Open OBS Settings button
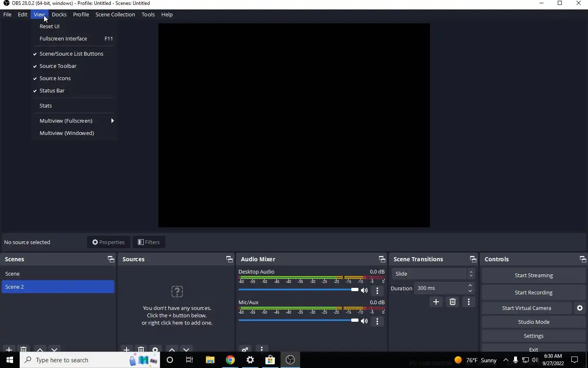588x368 pixels. (x=534, y=336)
